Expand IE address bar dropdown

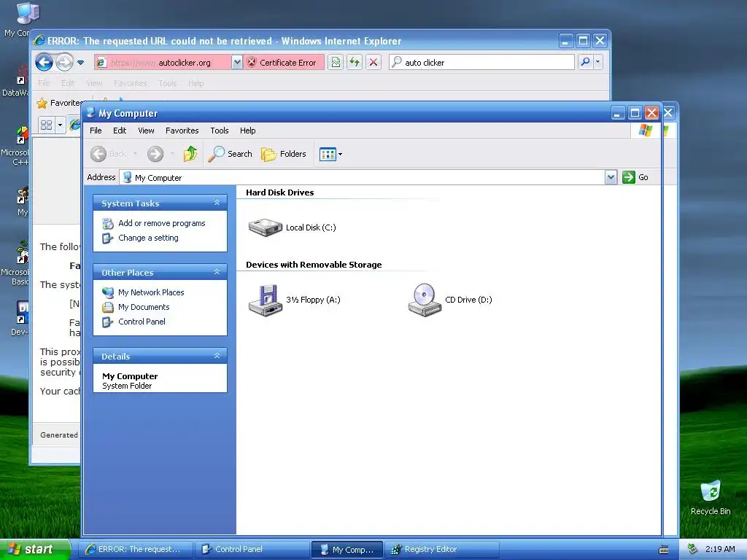coord(237,63)
